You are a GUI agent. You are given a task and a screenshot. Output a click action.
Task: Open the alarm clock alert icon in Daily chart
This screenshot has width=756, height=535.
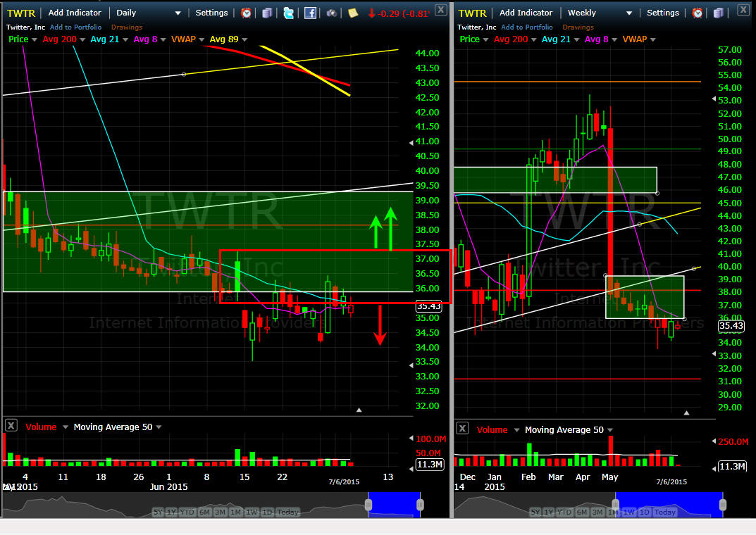tap(246, 13)
